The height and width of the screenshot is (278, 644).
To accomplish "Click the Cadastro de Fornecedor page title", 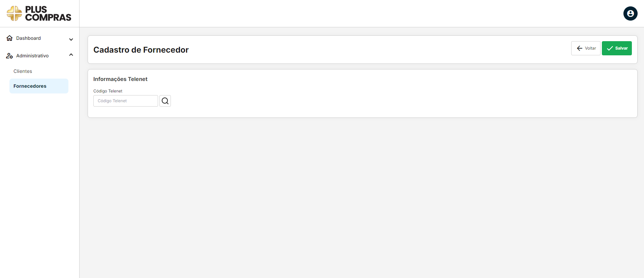I will coord(141,50).
